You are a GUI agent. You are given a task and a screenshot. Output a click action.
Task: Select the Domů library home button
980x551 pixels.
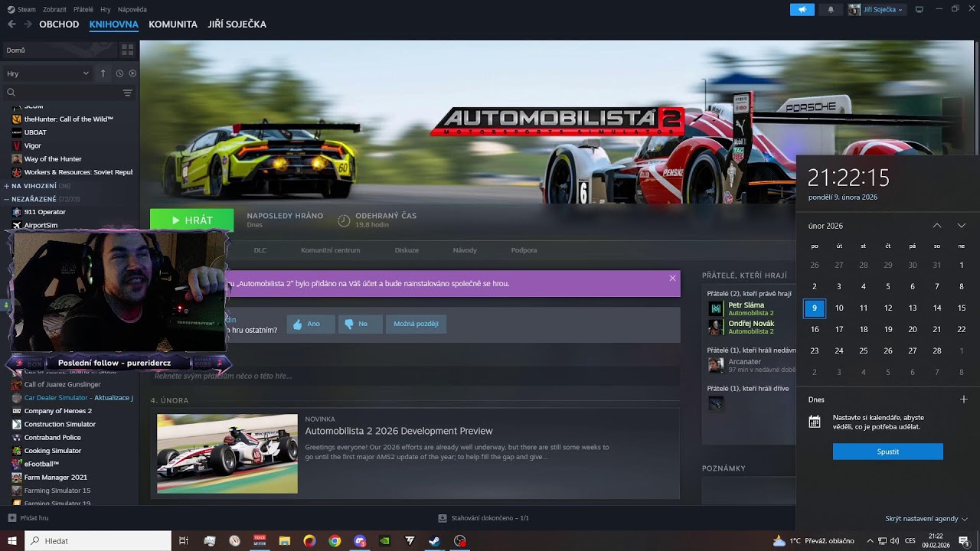pos(60,50)
